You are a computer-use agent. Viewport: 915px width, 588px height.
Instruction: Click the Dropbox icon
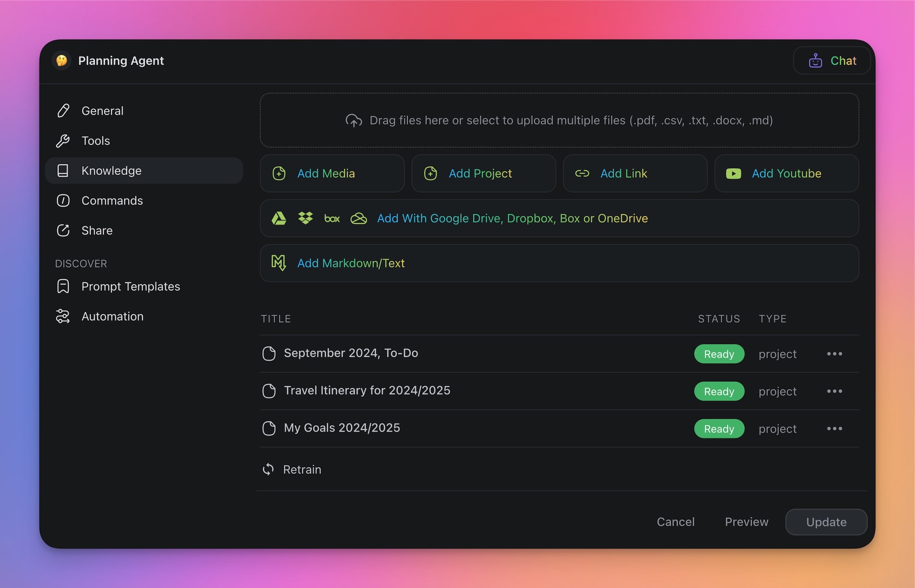click(306, 218)
